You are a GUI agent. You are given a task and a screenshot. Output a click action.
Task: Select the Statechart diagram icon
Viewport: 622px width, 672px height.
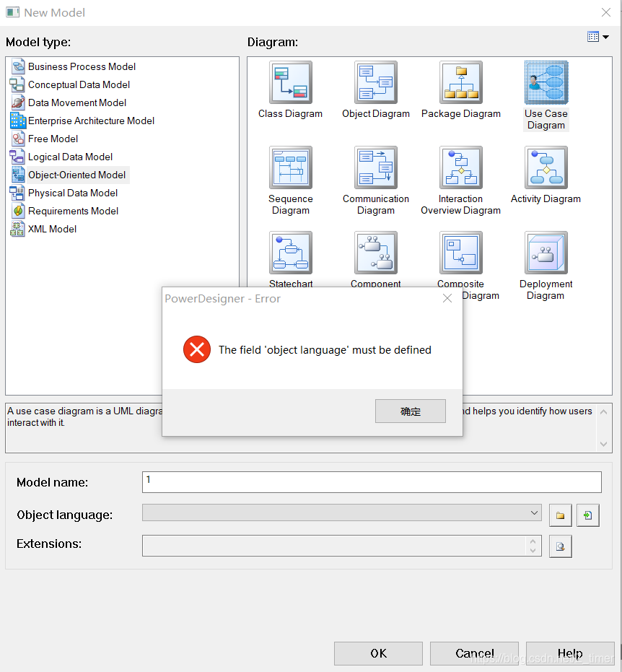[291, 253]
